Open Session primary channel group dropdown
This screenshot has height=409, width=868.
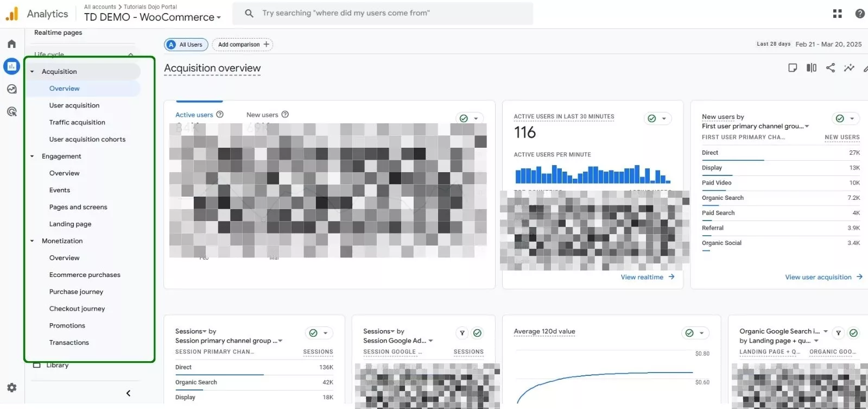tap(229, 341)
